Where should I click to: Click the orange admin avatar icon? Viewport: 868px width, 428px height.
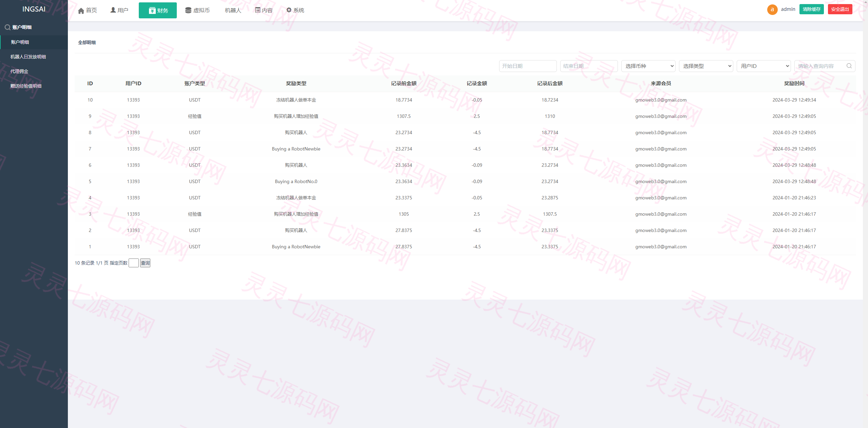[772, 10]
